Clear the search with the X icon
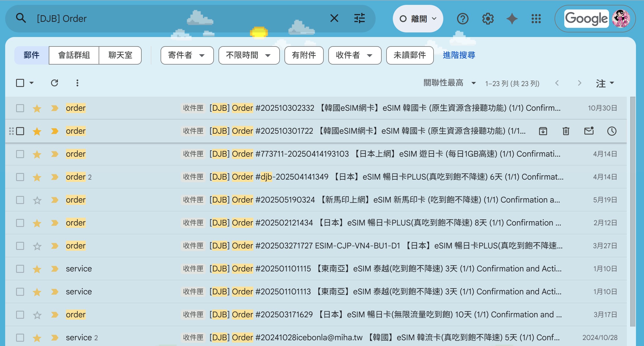The height and width of the screenshot is (346, 644). coord(334,18)
